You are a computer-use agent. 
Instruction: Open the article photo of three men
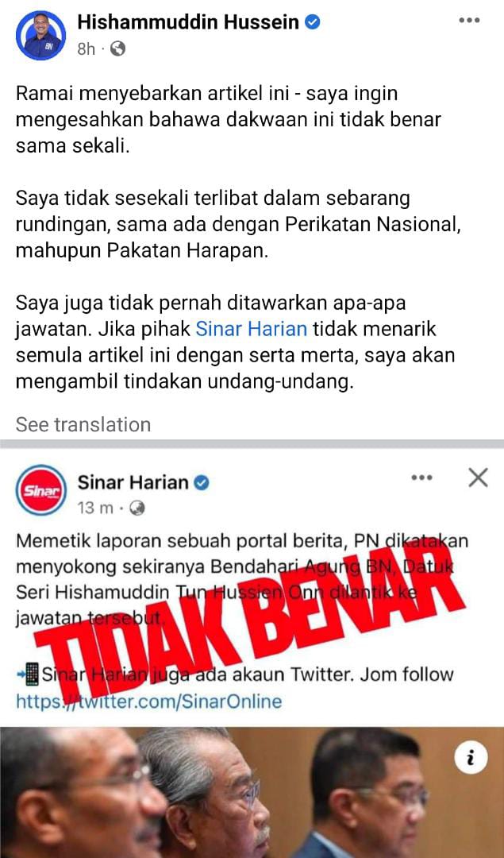pyautogui.click(x=252, y=792)
